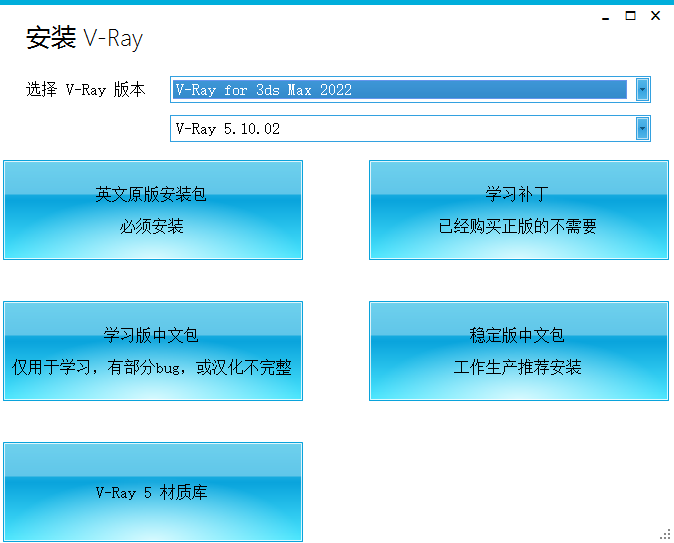Click the 选择 V-Ray 版本 label

point(86,89)
